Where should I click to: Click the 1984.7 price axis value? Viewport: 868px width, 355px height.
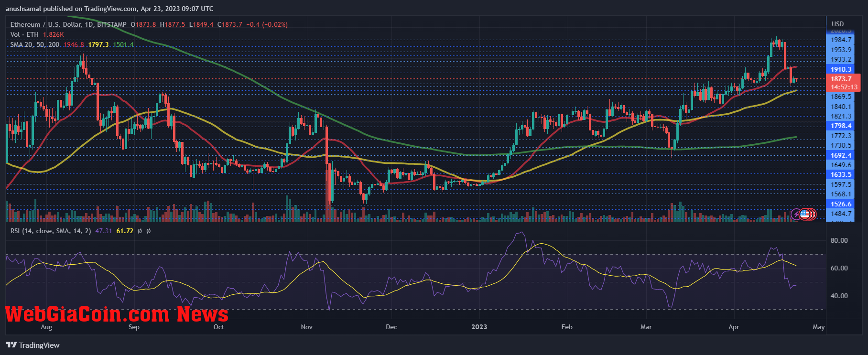(841, 40)
